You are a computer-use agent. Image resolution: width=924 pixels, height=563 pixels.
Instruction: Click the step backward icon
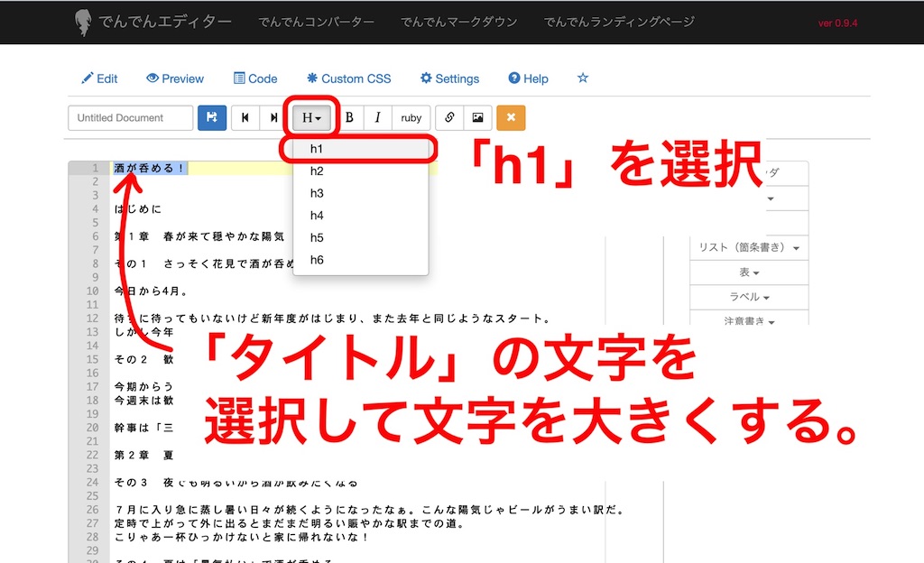coord(245,118)
